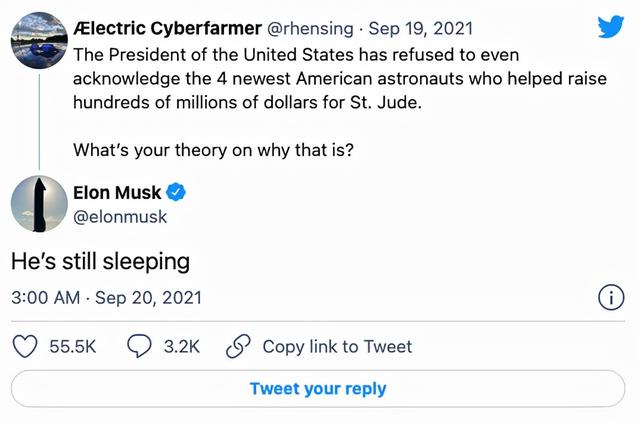Open Ælectric Cyberfarmer's profile avatar
This screenshot has width=640, height=423.
tap(38, 39)
